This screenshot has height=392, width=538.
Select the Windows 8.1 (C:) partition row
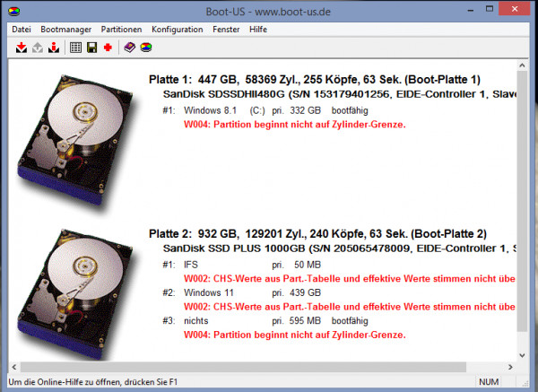[265, 110]
